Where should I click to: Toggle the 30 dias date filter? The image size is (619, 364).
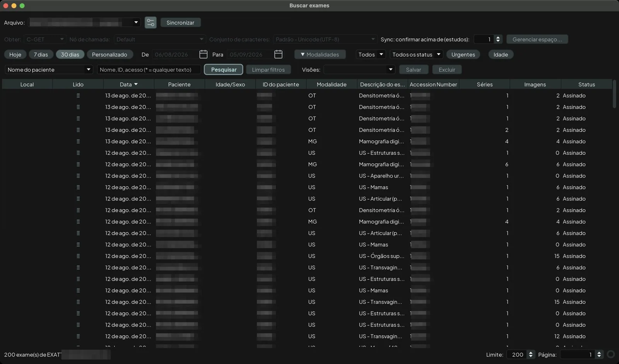click(70, 55)
